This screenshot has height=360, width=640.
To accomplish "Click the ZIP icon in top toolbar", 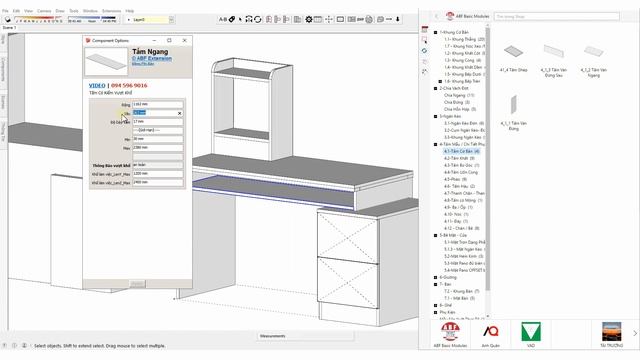I will 360,19.
